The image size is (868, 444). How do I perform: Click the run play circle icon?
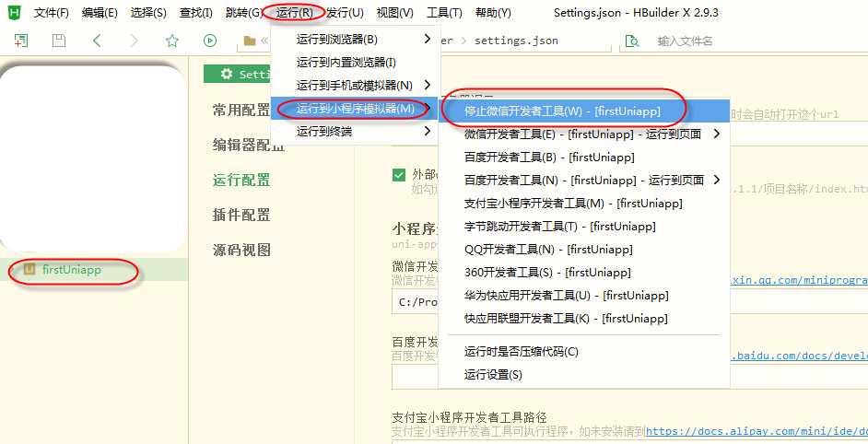click(210, 41)
